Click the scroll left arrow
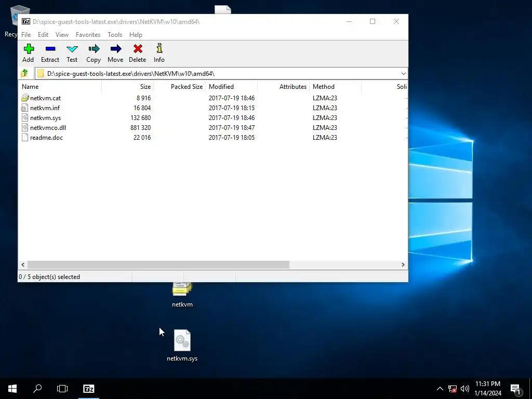 (23, 264)
